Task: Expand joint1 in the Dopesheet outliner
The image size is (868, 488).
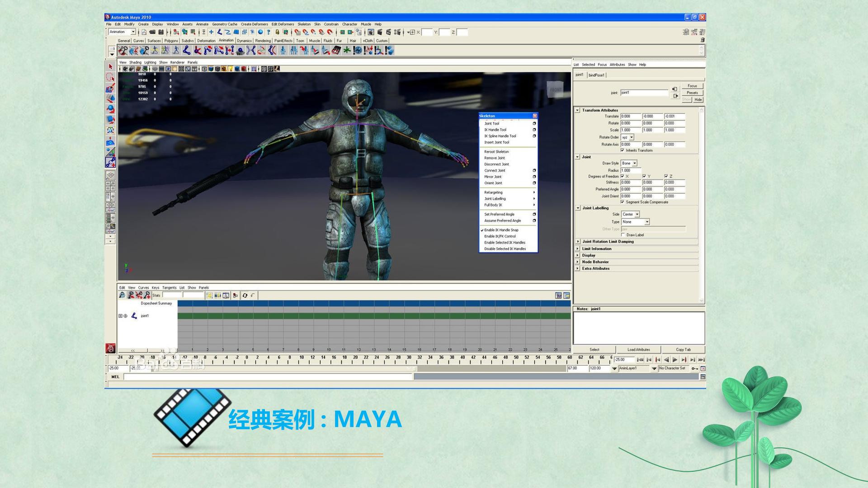Action: pyautogui.click(x=120, y=316)
